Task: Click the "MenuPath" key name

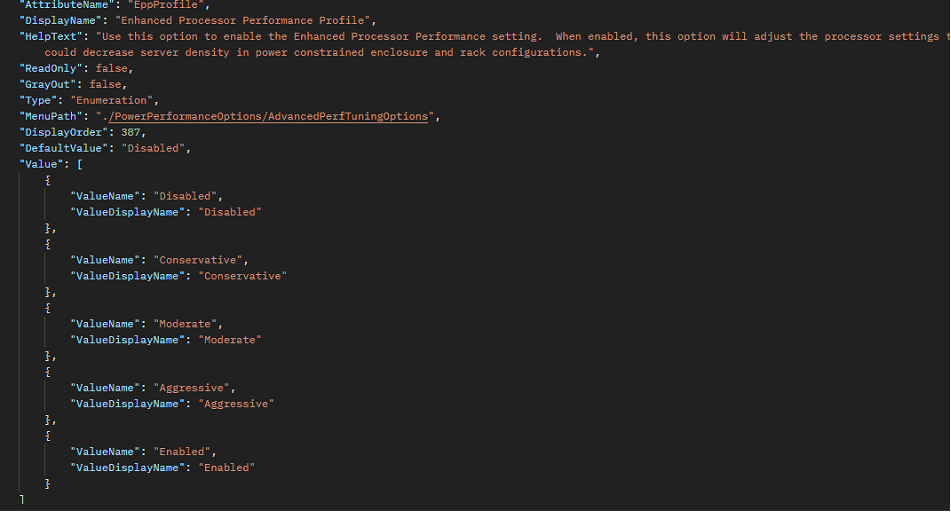Action: (x=52, y=116)
